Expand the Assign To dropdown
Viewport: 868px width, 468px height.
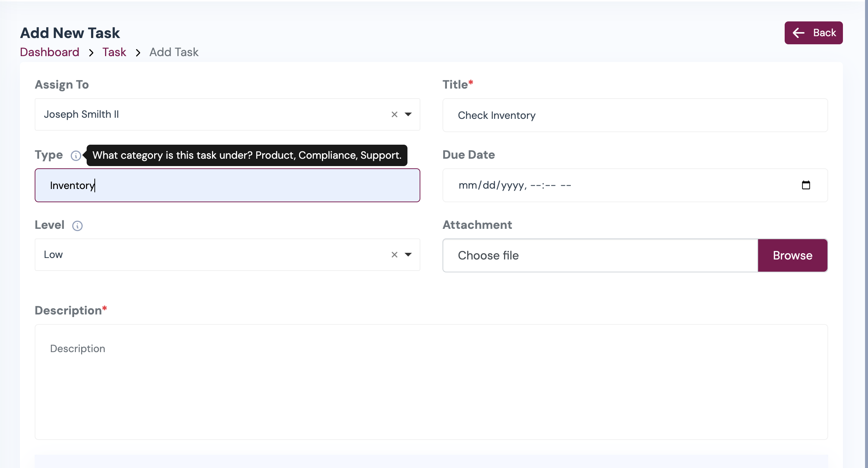(x=408, y=114)
